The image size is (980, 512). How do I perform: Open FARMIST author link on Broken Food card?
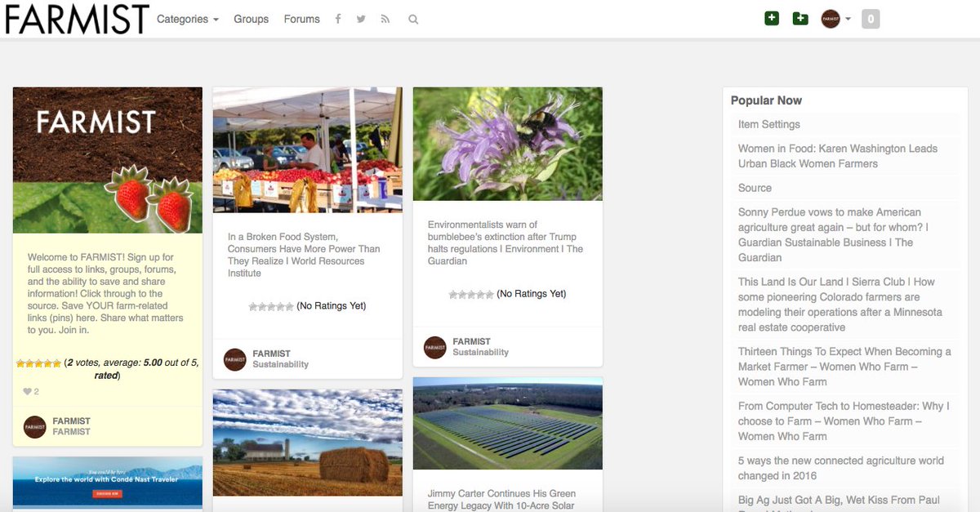click(x=271, y=354)
